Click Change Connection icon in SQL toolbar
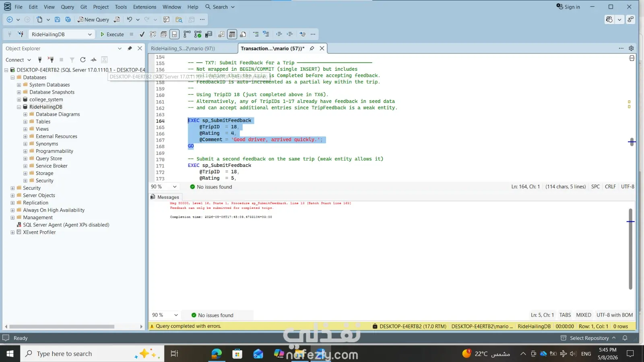The width and height of the screenshot is (644, 362). point(21,34)
